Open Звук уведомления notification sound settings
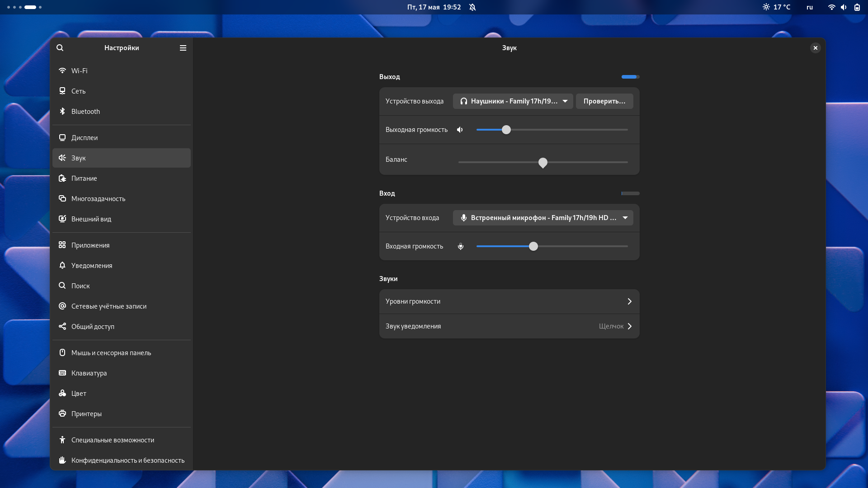The height and width of the screenshot is (488, 868). point(509,326)
